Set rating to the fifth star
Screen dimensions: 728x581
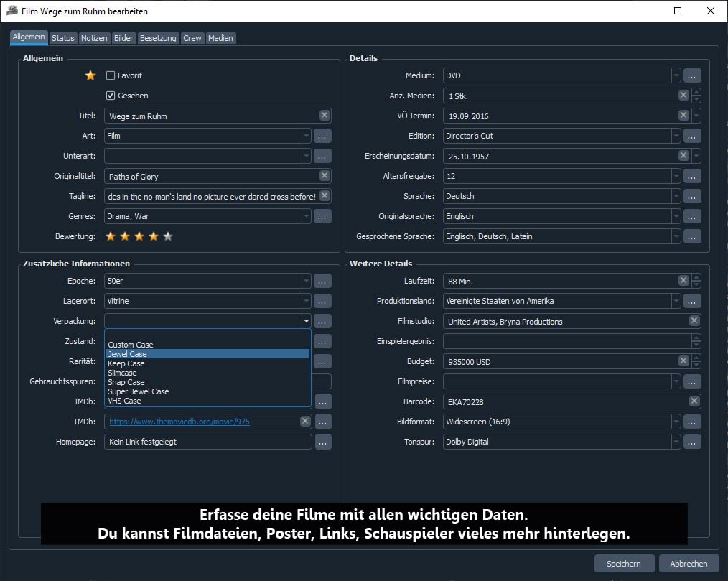click(168, 236)
